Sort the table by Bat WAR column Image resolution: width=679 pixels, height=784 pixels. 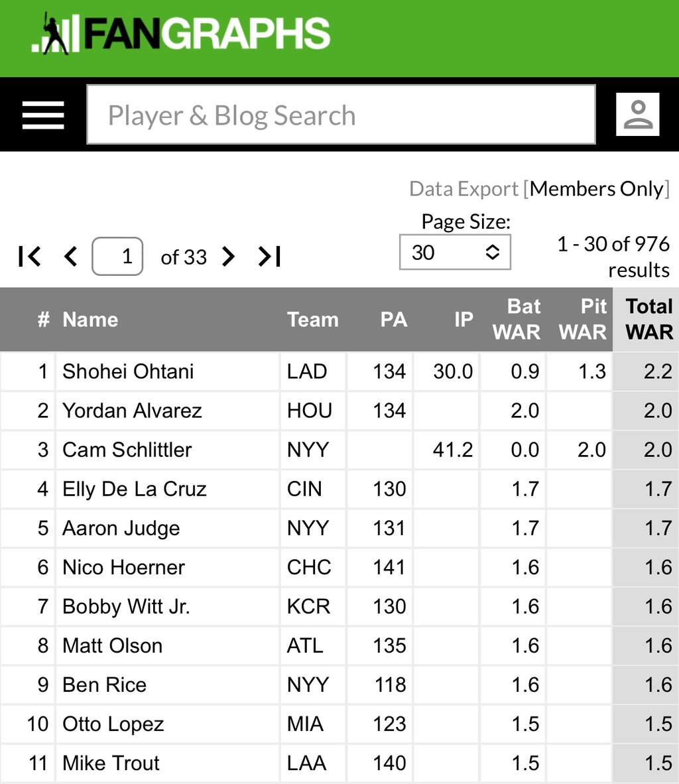(516, 319)
